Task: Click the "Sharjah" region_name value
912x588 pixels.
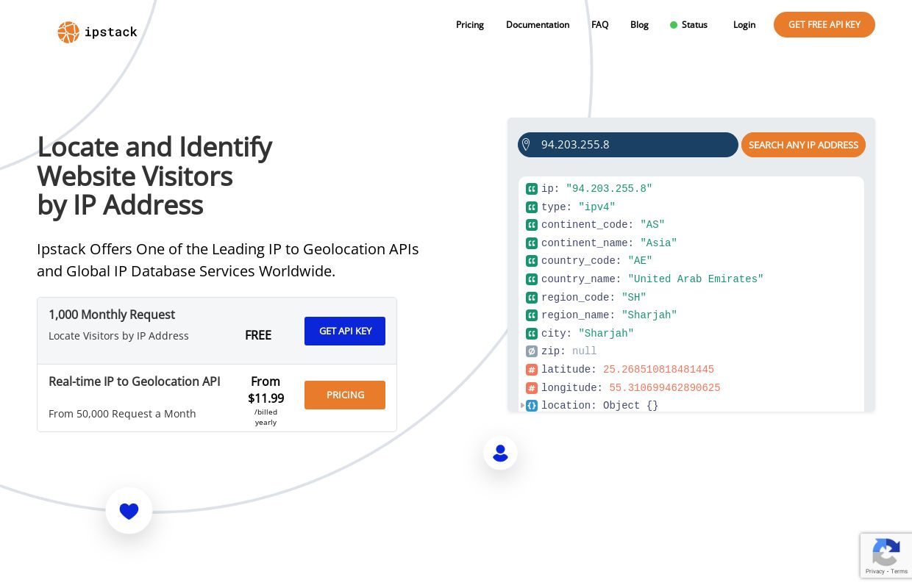Action: (x=649, y=315)
